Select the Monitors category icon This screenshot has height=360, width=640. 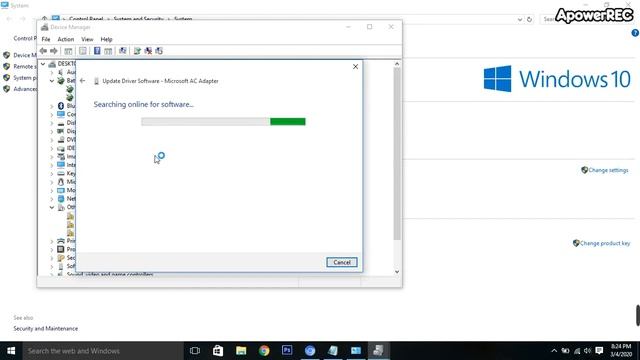tap(61, 190)
